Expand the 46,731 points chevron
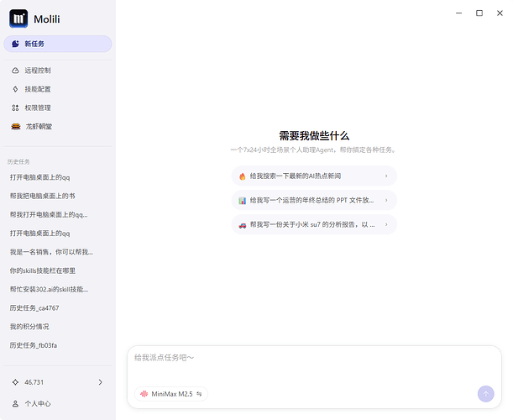Viewport: 513px width, 420px height. click(x=101, y=382)
